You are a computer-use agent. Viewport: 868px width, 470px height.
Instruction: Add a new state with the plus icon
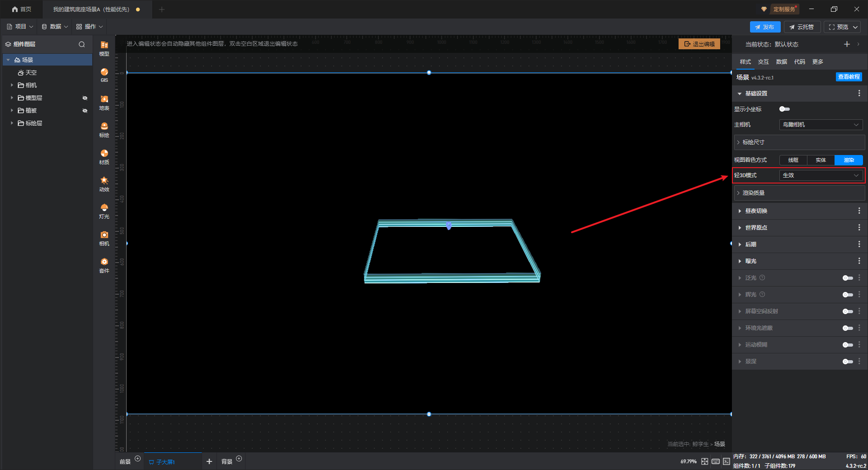(x=847, y=44)
